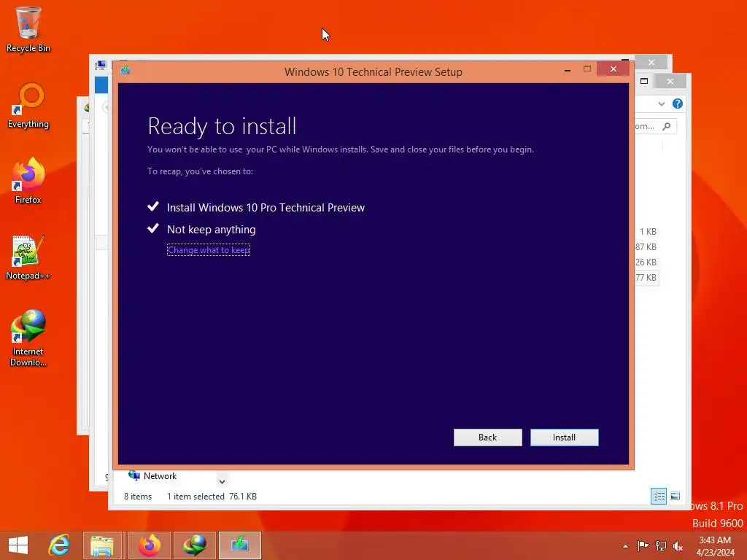This screenshot has width=747, height=560.
Task: Minimize the Windows 10 Setup window
Action: (x=567, y=70)
